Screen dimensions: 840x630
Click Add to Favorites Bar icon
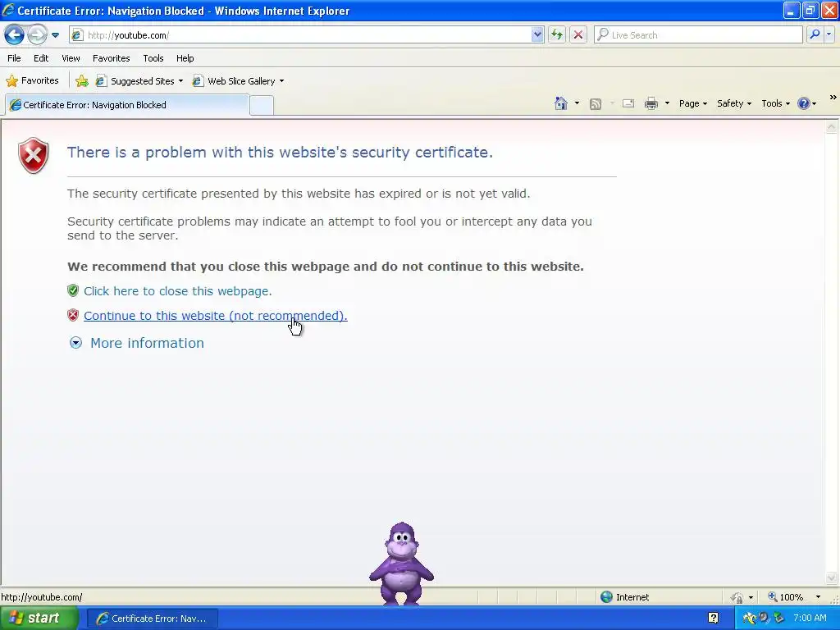[x=82, y=81]
